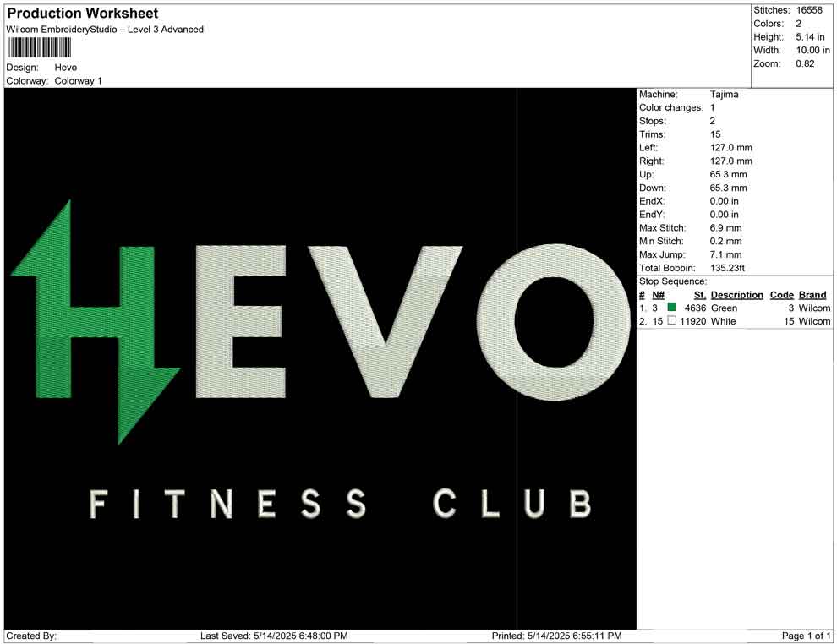Click the 'Down:' label

pyautogui.click(x=653, y=188)
